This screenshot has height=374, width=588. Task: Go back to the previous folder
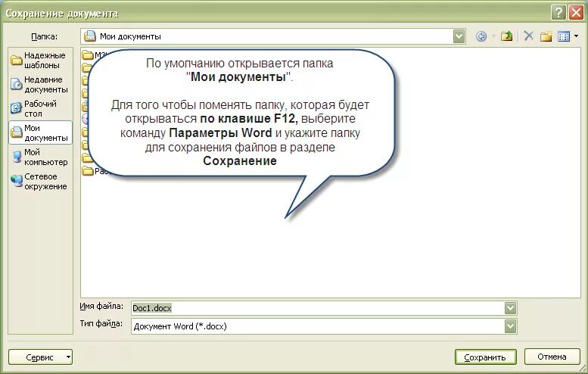tap(481, 36)
